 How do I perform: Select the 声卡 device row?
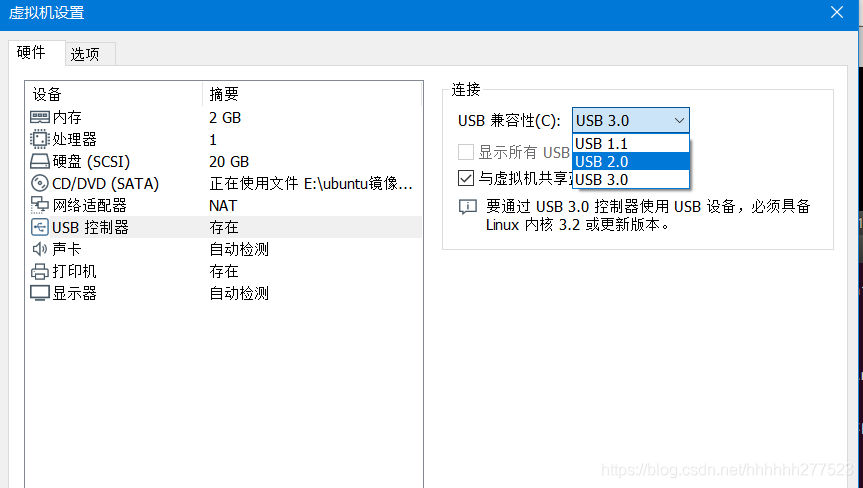[224, 249]
